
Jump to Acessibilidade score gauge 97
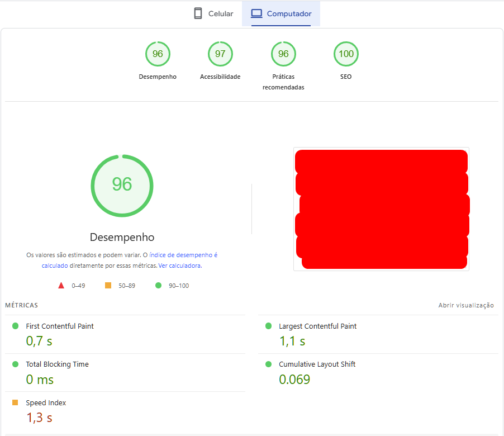point(220,54)
